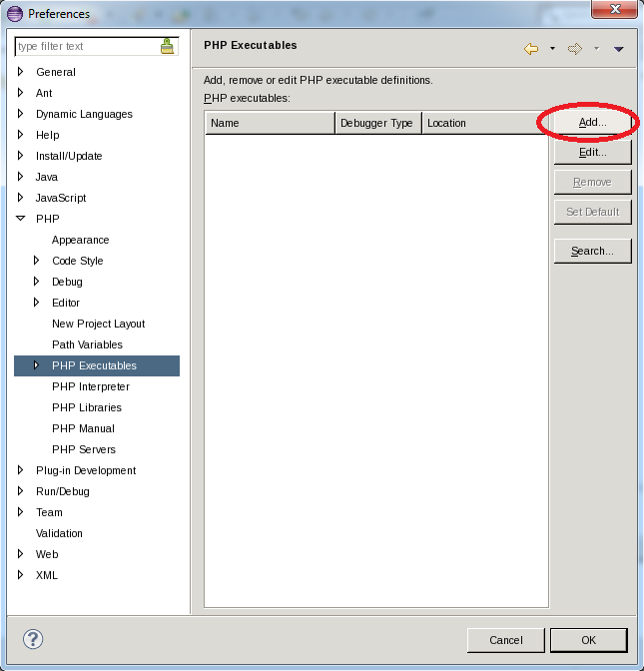644x671 pixels.
Task: Expand the General tree node
Action: (x=20, y=72)
